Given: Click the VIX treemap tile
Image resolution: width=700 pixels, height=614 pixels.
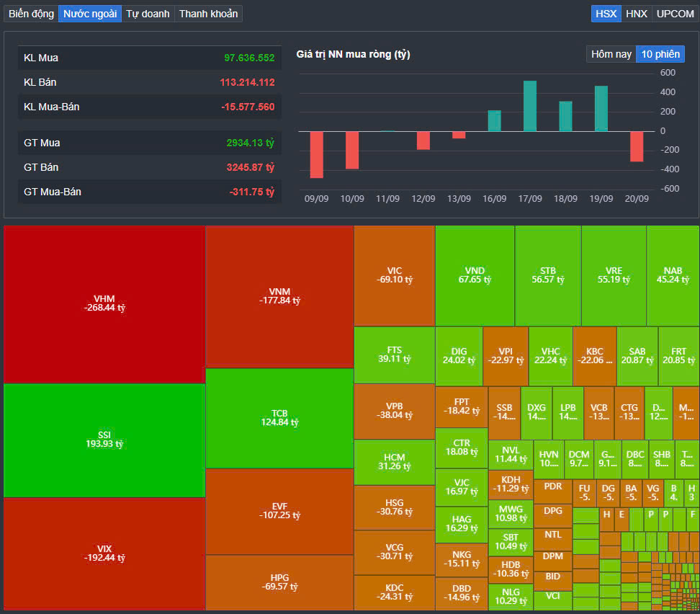Looking at the screenshot, I should [104, 553].
